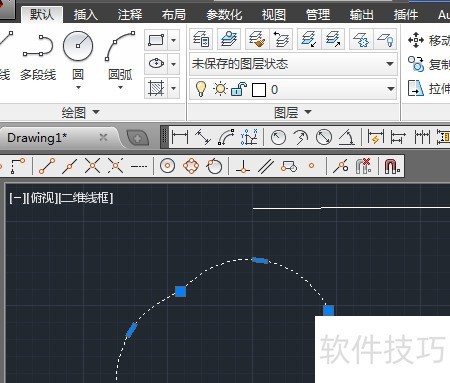Screen dimensions: 450x383
Task: Select the Radius dimension tool
Action: click(x=278, y=137)
